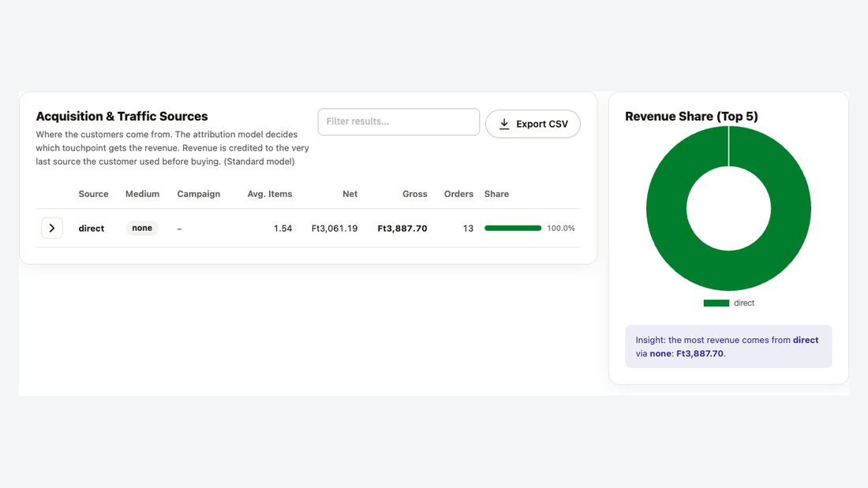Image resolution: width=868 pixels, height=488 pixels.
Task: Click the 1.54 average items value
Action: coord(282,228)
